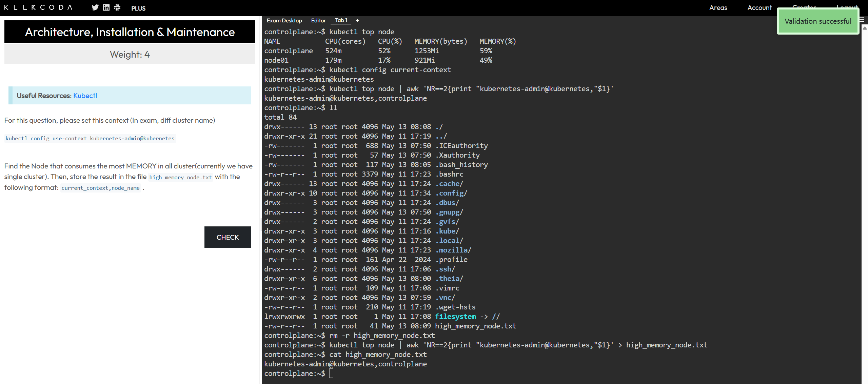The height and width of the screenshot is (384, 868).
Task: Open the Slack icon link
Action: coord(117,7)
